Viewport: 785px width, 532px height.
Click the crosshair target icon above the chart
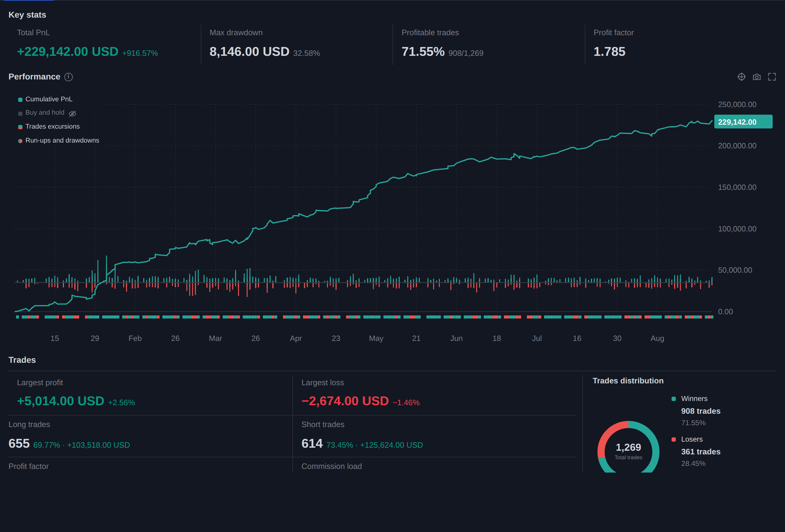point(741,77)
